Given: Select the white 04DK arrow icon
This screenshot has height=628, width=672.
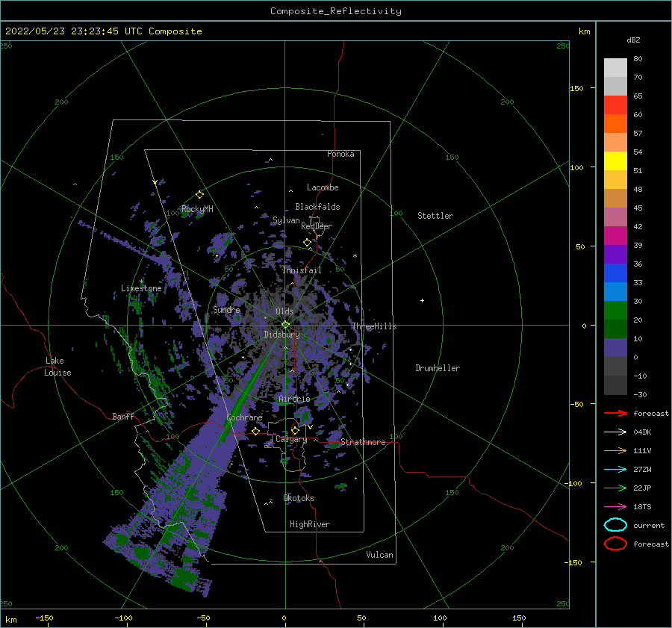Looking at the screenshot, I should [x=615, y=432].
